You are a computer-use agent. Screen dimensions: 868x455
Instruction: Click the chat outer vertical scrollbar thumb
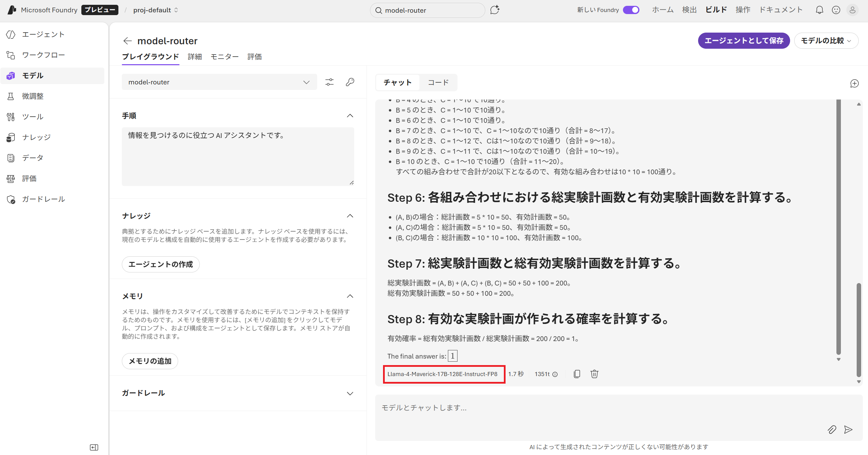[858, 329]
